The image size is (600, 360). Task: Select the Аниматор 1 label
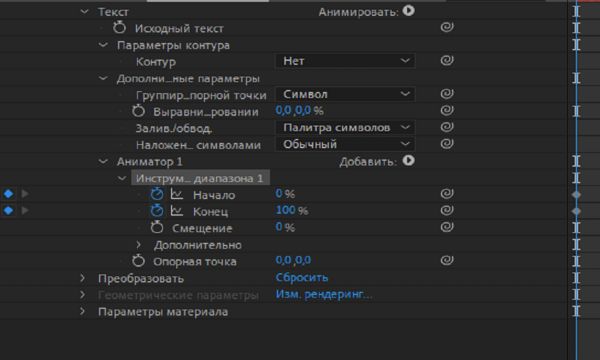(x=150, y=162)
